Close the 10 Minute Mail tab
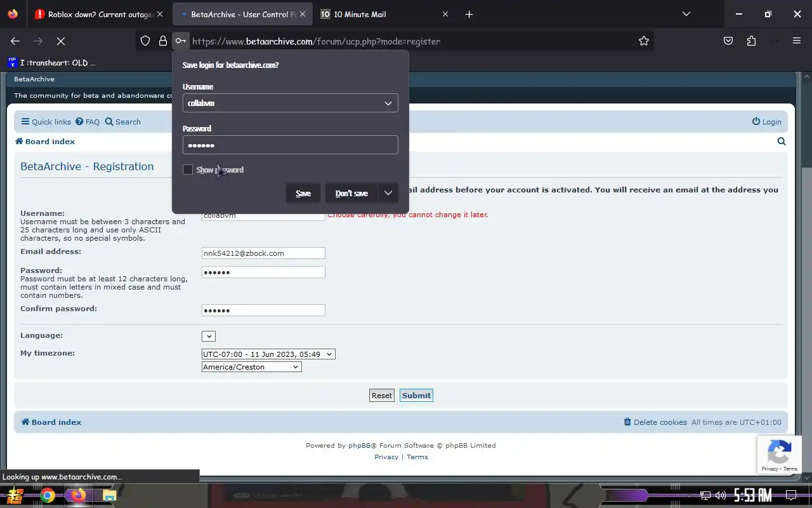This screenshot has width=812, height=508. (x=445, y=14)
